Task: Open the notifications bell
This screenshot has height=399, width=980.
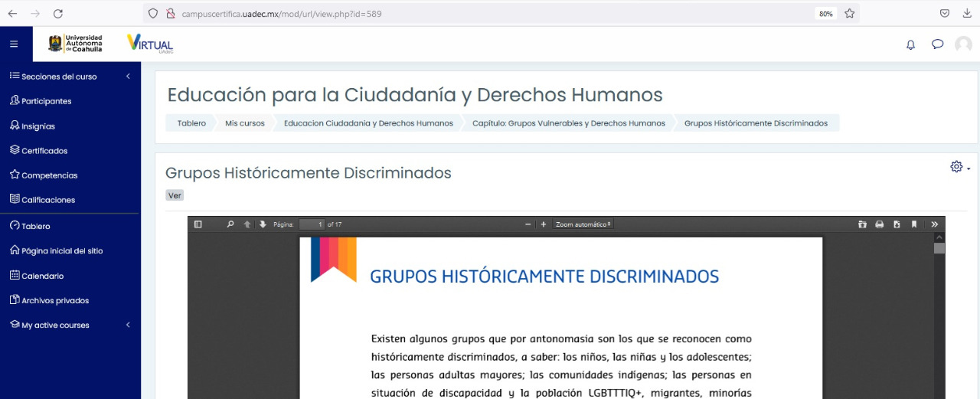Action: click(x=910, y=44)
